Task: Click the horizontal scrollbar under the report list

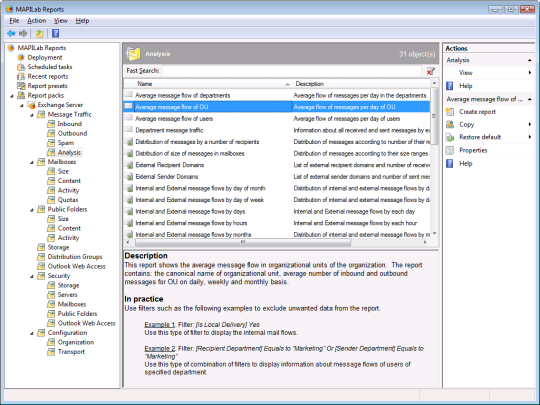Action: point(243,242)
